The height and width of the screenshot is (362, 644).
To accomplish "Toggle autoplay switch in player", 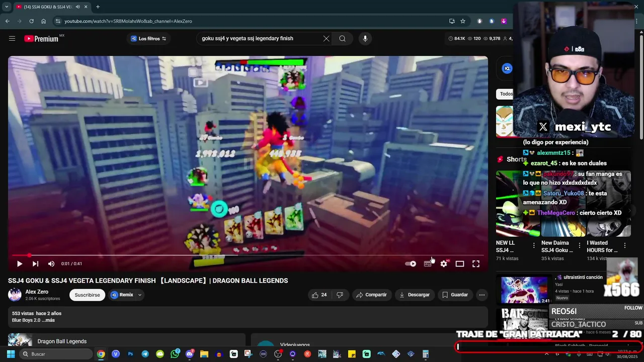I will pyautogui.click(x=411, y=263).
